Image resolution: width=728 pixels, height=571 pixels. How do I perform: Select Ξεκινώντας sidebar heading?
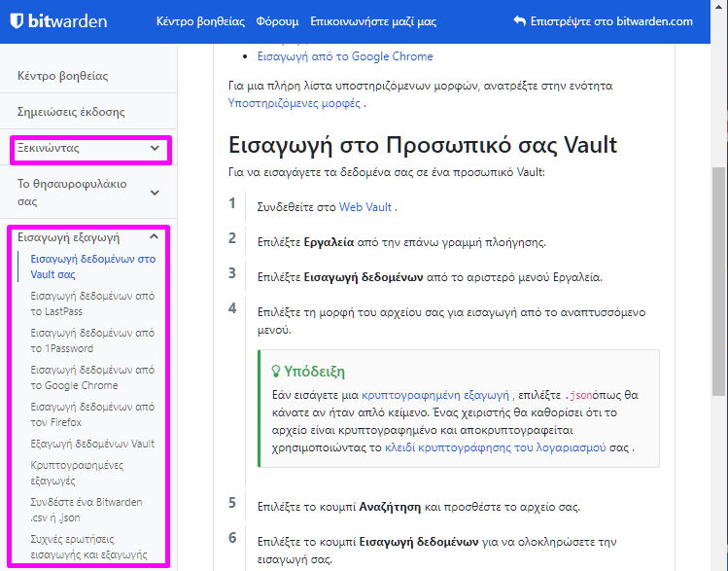(x=49, y=148)
